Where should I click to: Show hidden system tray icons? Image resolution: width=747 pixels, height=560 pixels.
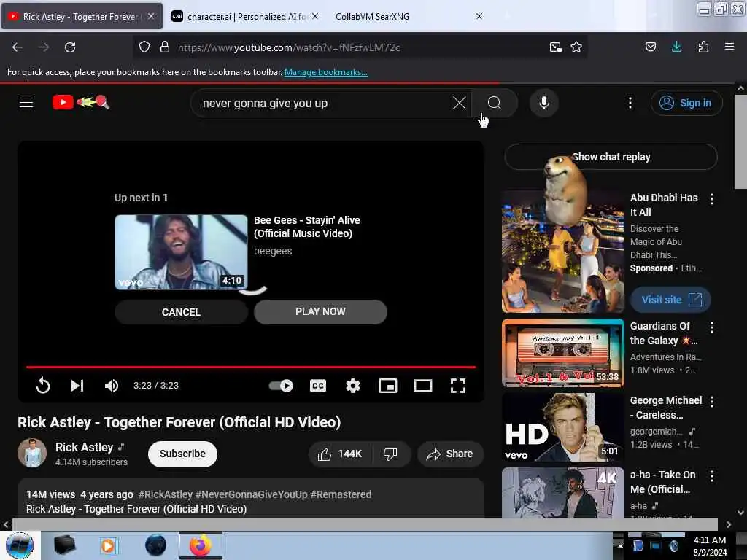[x=620, y=545]
